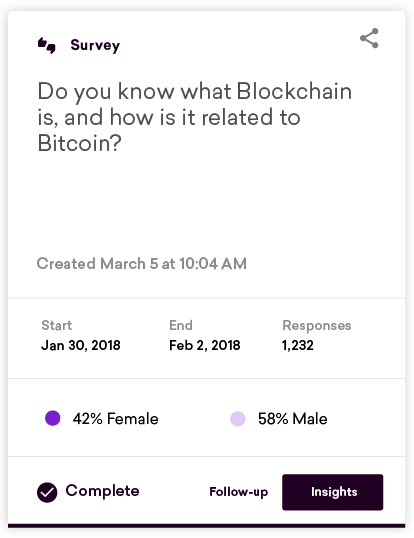Click the dark bar at card bottom
The height and width of the screenshot is (538, 414).
coord(206,526)
